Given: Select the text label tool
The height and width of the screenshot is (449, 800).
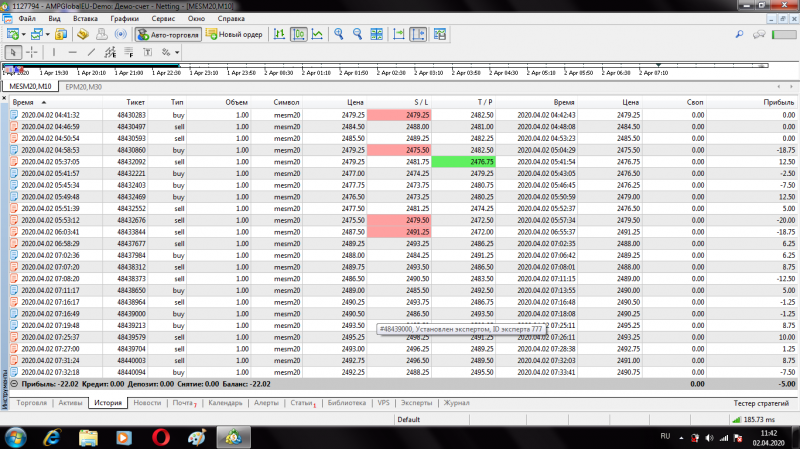Looking at the screenshot, I should coord(147,52).
